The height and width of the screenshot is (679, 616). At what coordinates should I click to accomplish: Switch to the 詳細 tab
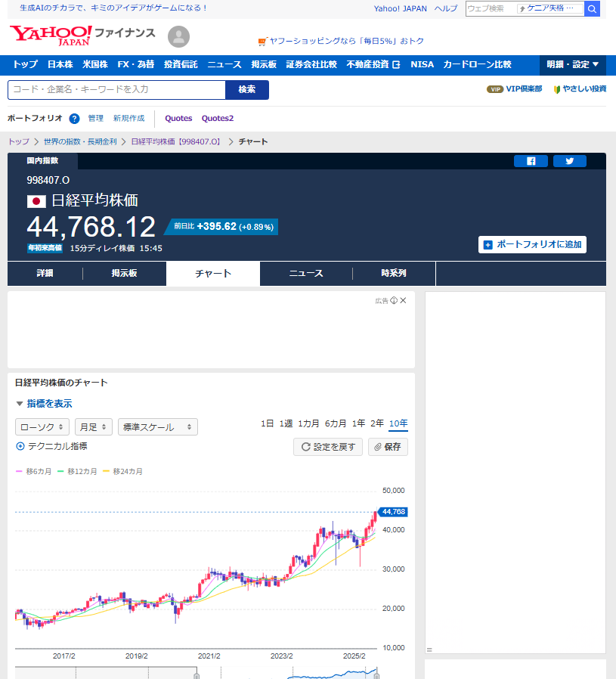point(45,273)
